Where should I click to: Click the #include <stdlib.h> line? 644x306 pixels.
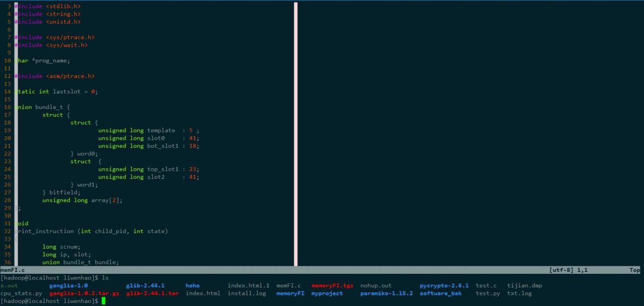click(x=47, y=7)
